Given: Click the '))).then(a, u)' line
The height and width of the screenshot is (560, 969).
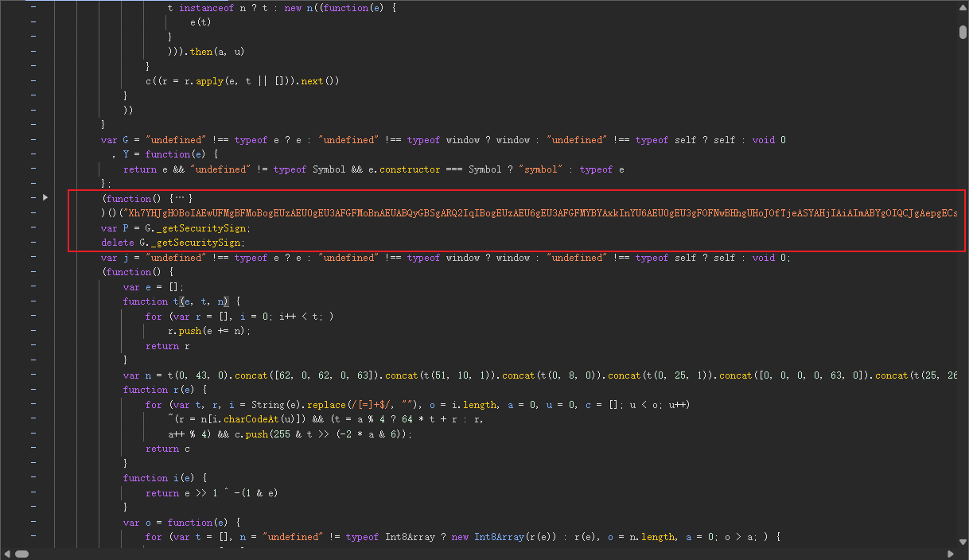Looking at the screenshot, I should [x=206, y=52].
